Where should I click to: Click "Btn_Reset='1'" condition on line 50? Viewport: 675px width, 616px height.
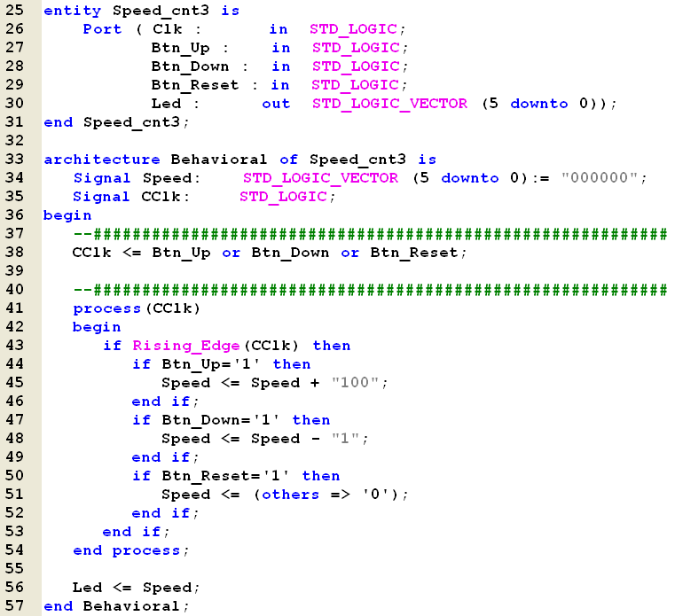[x=225, y=476]
